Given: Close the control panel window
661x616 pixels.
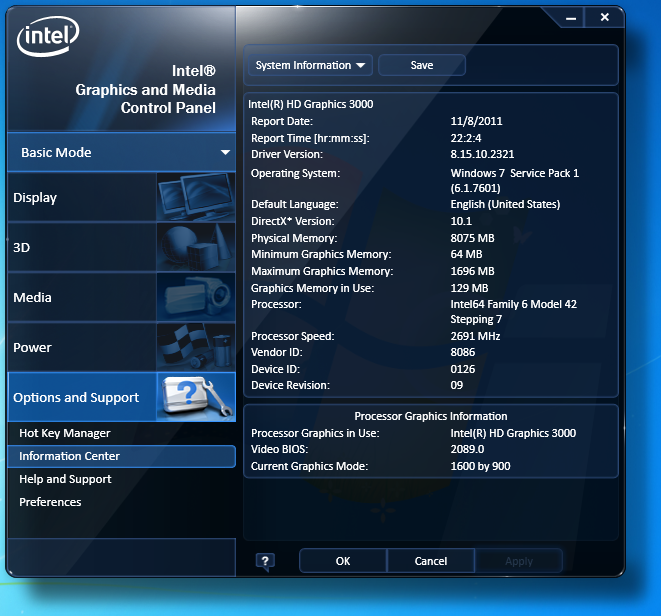Looking at the screenshot, I should pyautogui.click(x=605, y=17).
